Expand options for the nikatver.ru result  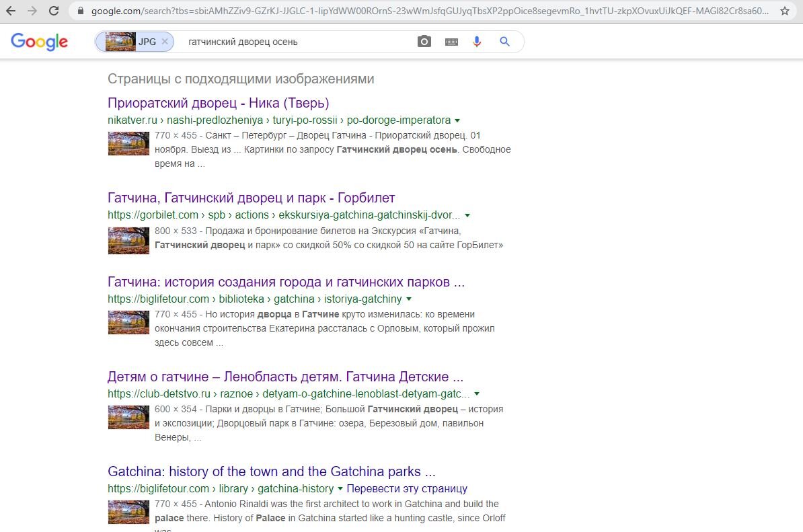click(x=457, y=120)
